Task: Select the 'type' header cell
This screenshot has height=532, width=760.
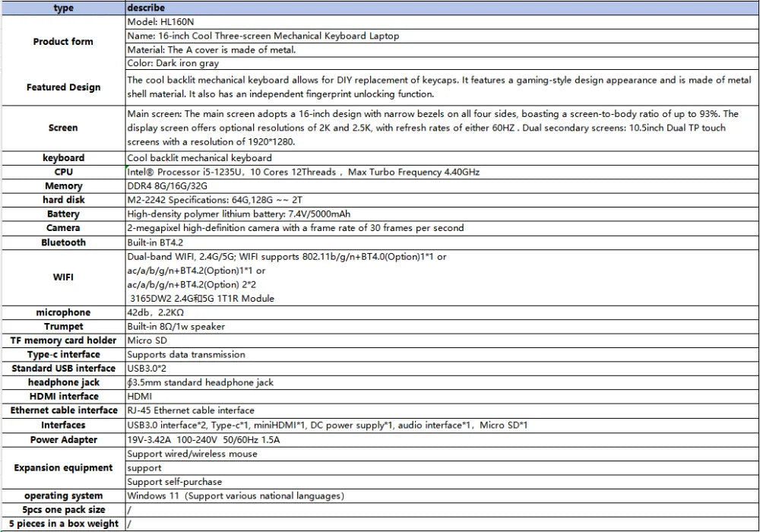Action: coord(64,8)
